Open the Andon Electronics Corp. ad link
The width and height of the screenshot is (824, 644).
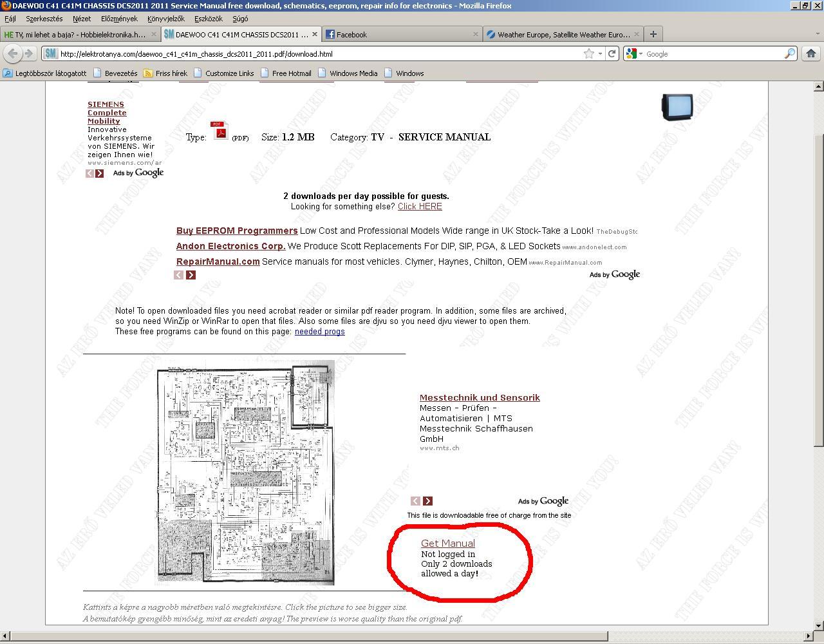click(x=231, y=246)
